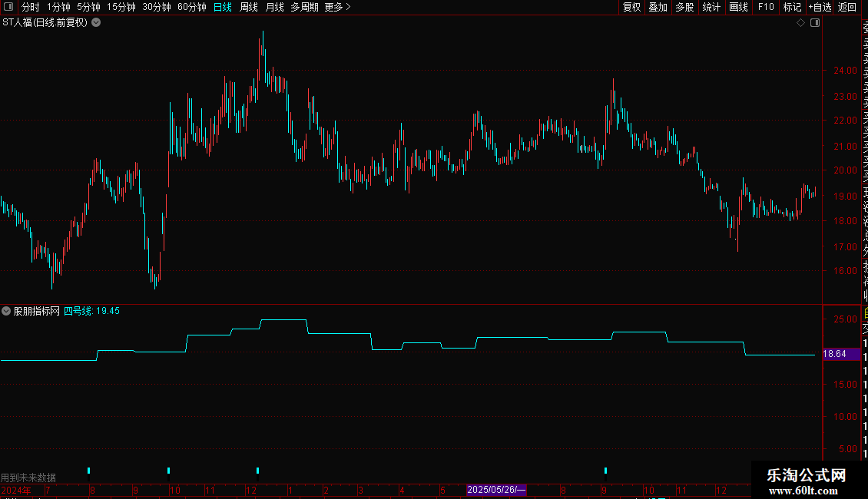This screenshot has width=868, height=499.
Task: Open the 统计 statistics tool
Action: [711, 7]
